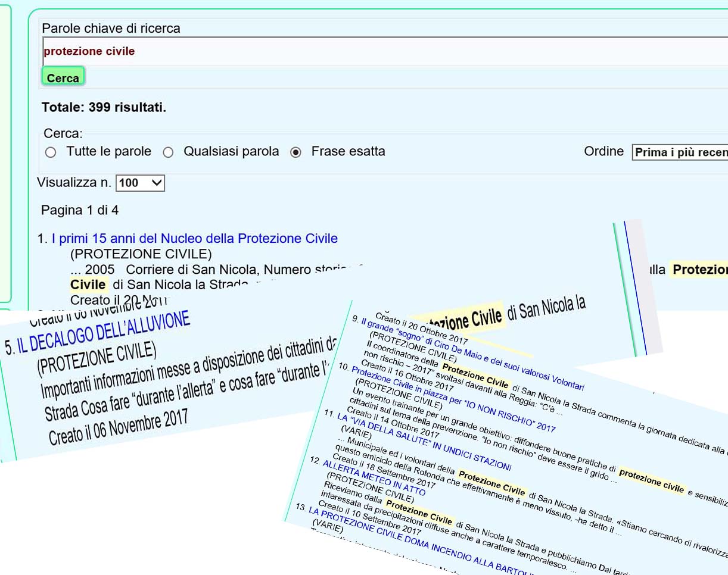
Task: Click the date "Creato il 14 Ottobre 2017"
Action: (x=393, y=423)
